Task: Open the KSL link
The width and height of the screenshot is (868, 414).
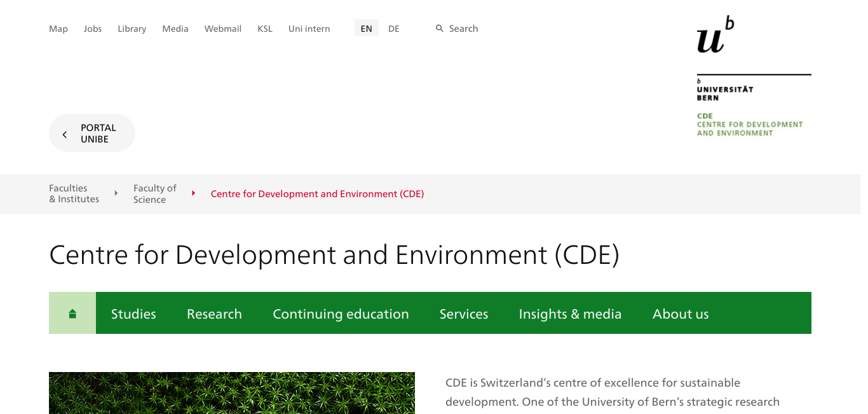Action: coord(265,29)
